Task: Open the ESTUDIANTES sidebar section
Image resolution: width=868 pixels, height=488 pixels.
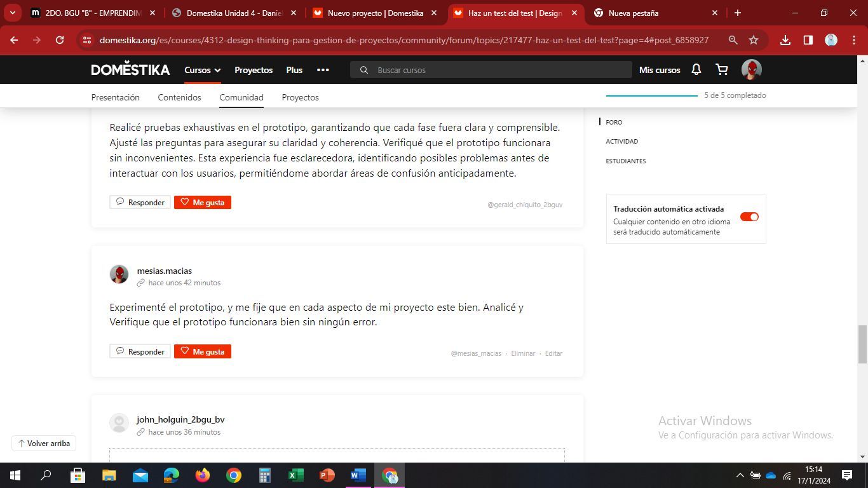Action: tap(625, 161)
